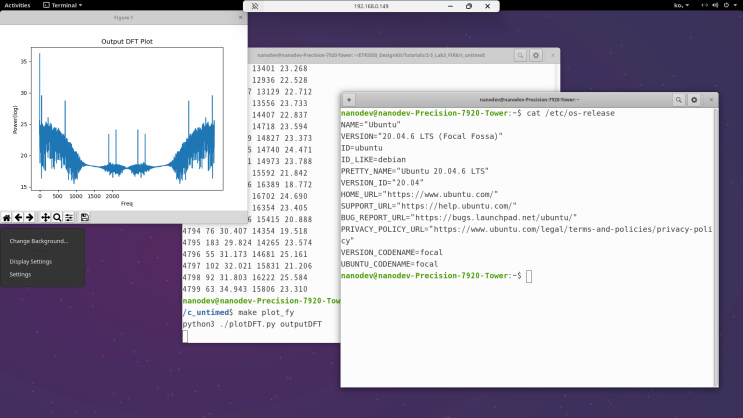This screenshot has height=418, width=743.
Task: Open network indicator in top bar
Action: click(x=705, y=5)
